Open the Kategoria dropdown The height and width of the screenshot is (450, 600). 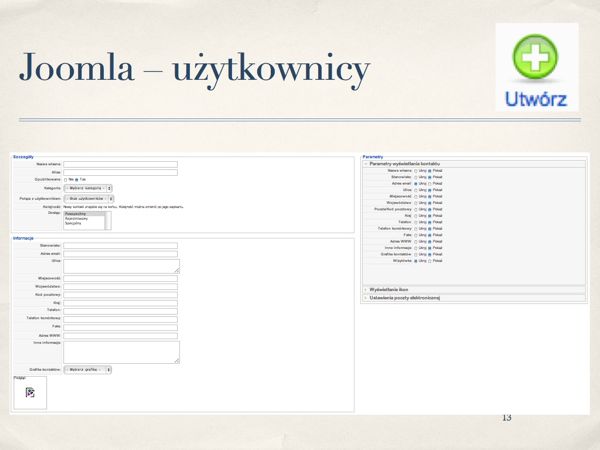tap(89, 188)
